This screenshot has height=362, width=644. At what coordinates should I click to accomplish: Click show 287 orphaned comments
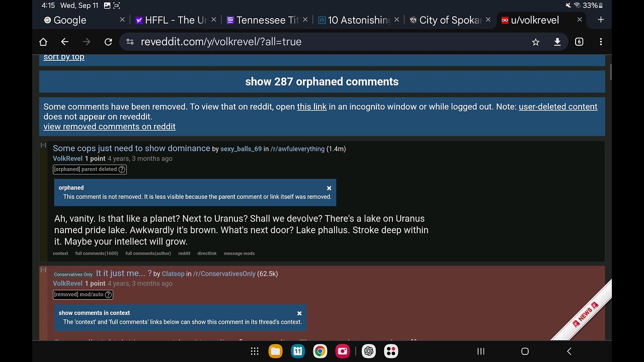click(x=322, y=81)
